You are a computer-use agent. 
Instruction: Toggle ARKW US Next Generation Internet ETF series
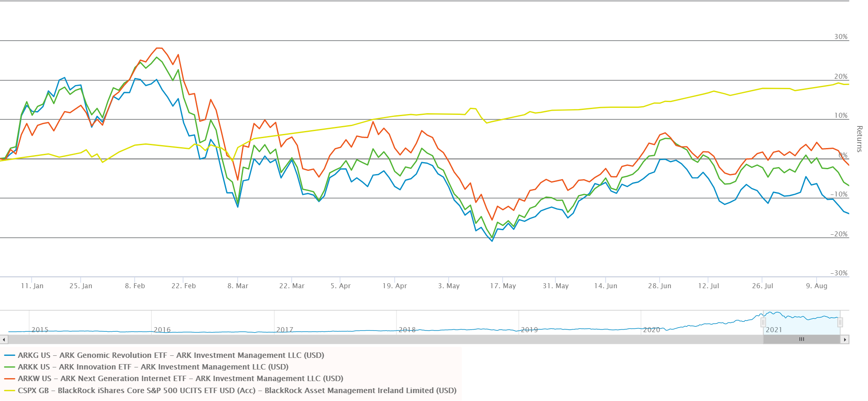tap(174, 379)
